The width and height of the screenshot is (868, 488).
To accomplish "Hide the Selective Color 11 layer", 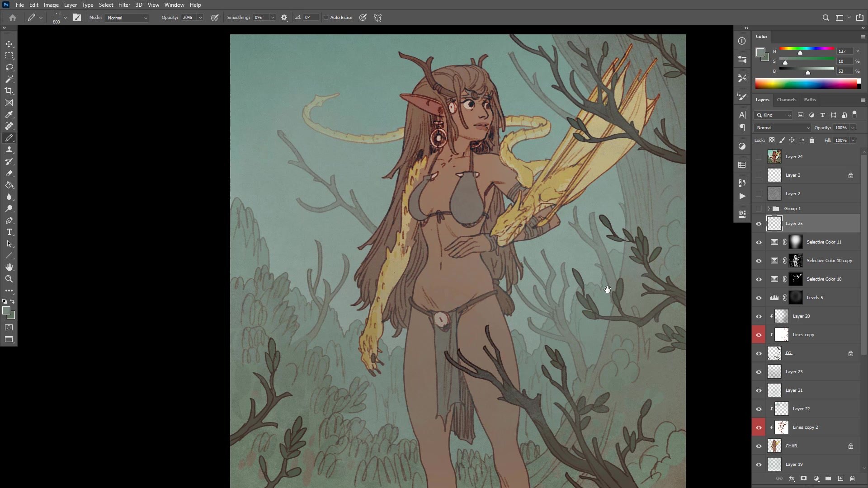I will click(759, 242).
